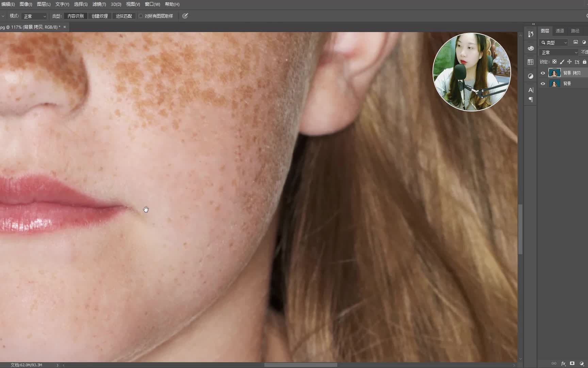Viewport: 588px width, 368px height.
Task: Click horizontal scroll left arrow
Action: coord(64,365)
